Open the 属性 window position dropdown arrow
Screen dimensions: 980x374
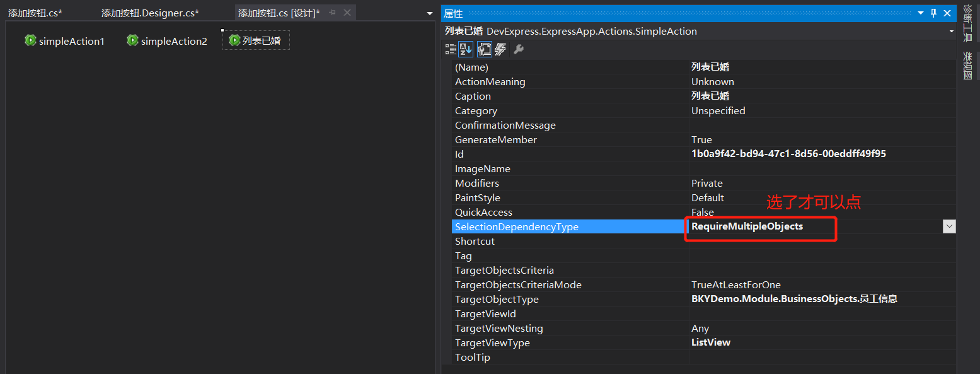[921, 13]
